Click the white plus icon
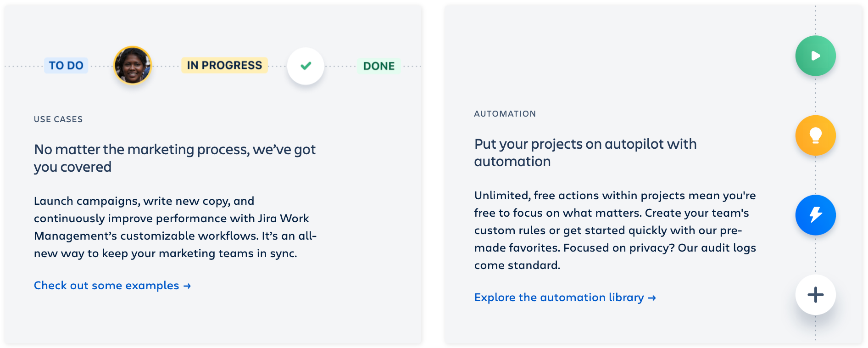This screenshot has height=348, width=868. coord(815,295)
